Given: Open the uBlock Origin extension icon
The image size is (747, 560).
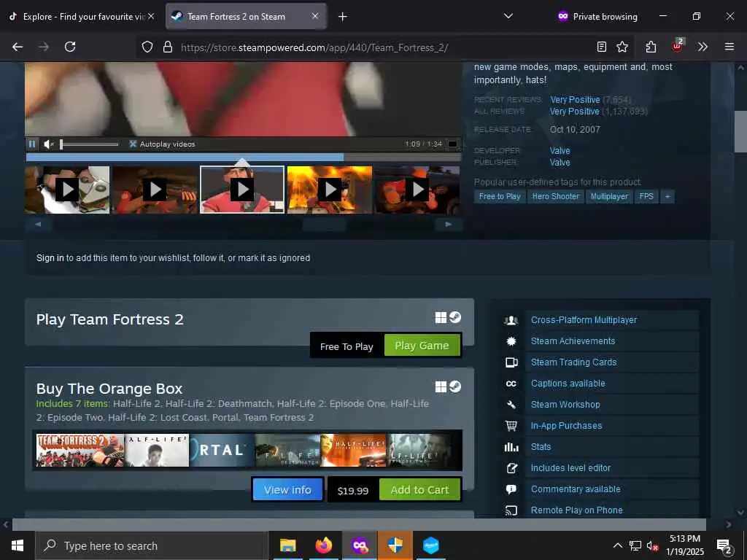Looking at the screenshot, I should [677, 46].
